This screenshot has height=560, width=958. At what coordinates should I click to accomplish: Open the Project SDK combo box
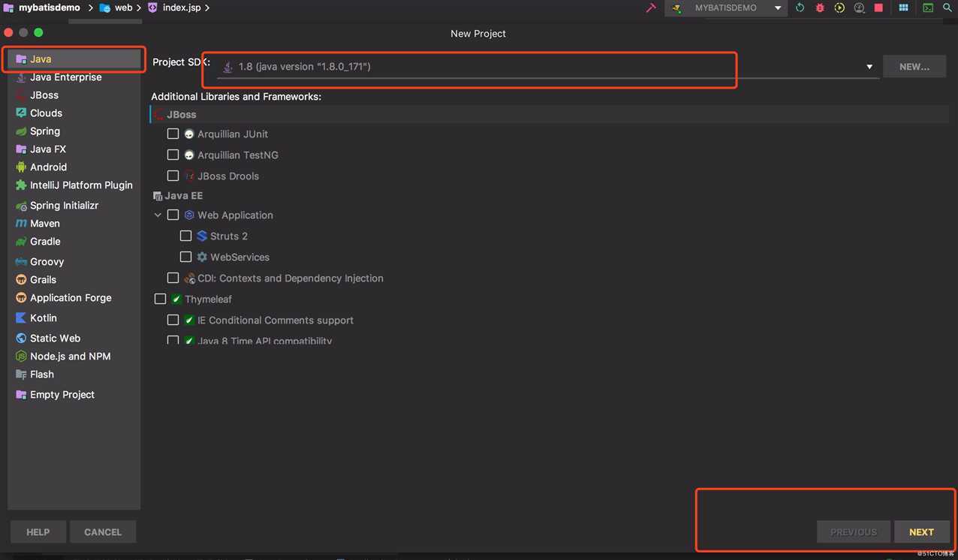point(548,67)
